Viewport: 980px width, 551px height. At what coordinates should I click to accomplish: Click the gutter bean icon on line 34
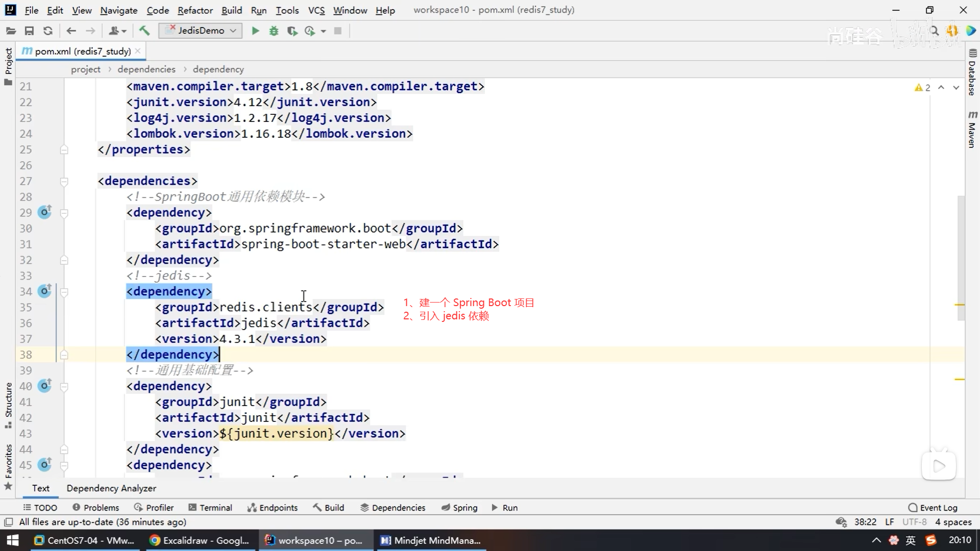(45, 291)
